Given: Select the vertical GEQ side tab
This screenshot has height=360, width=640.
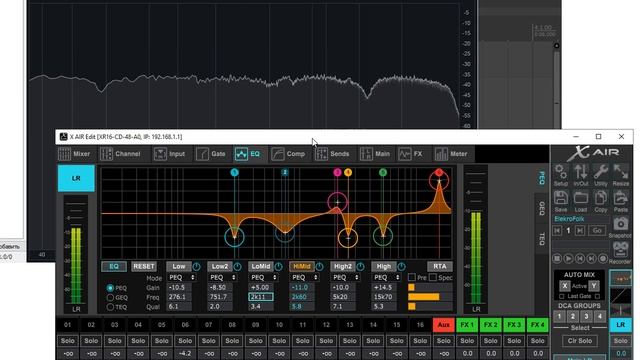Looking at the screenshot, I should (542, 208).
